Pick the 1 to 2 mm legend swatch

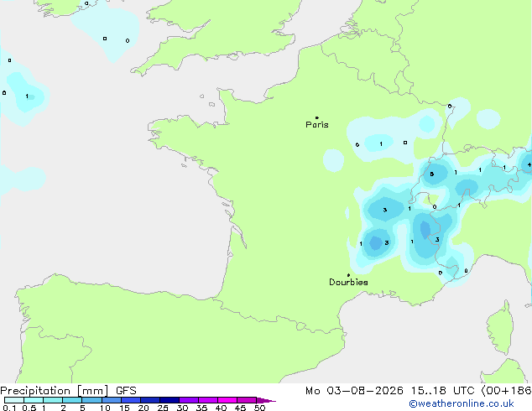(x=53, y=400)
